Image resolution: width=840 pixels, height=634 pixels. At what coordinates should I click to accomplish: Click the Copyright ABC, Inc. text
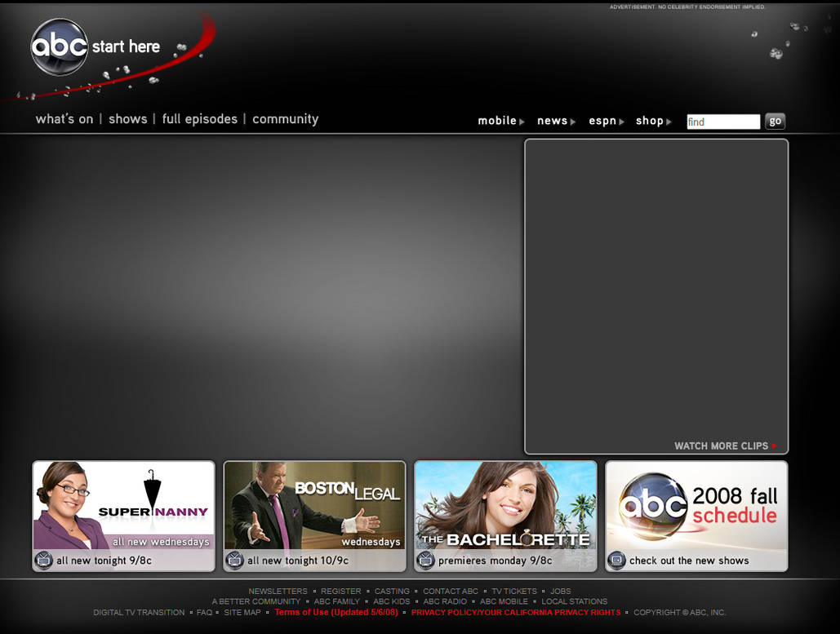pos(680,612)
